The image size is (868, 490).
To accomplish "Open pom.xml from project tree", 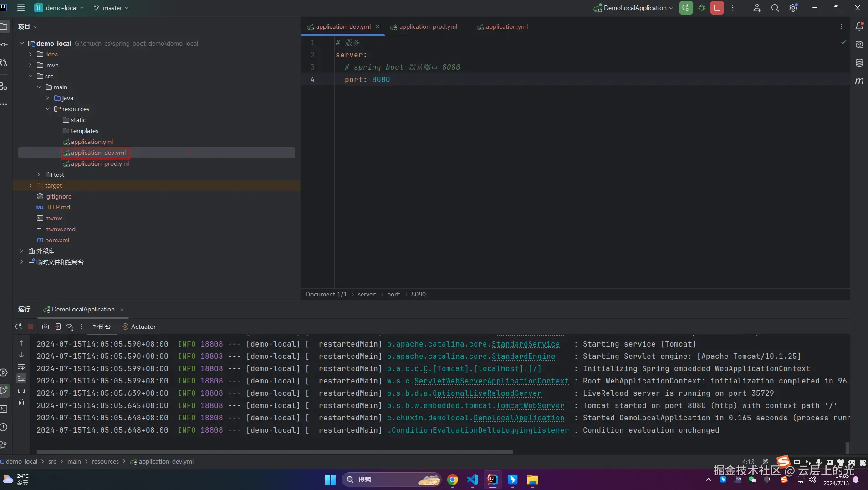I will (x=57, y=240).
